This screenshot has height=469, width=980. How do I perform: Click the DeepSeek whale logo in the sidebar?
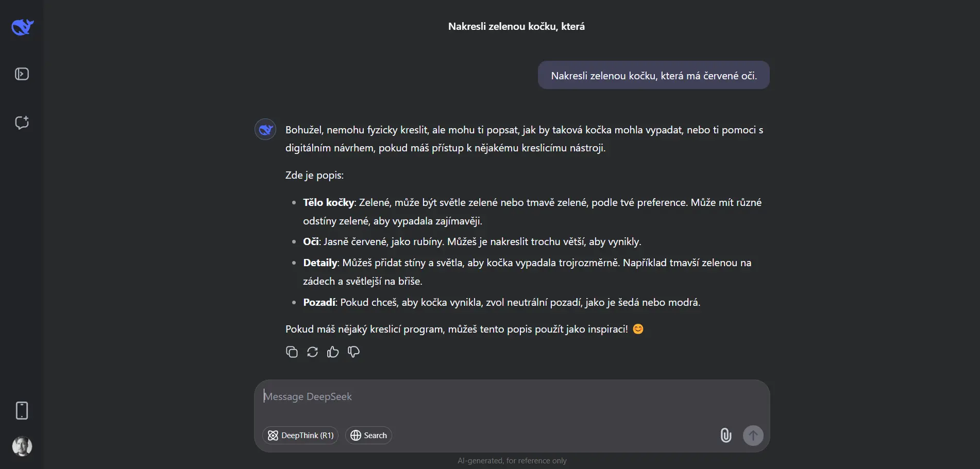22,27
